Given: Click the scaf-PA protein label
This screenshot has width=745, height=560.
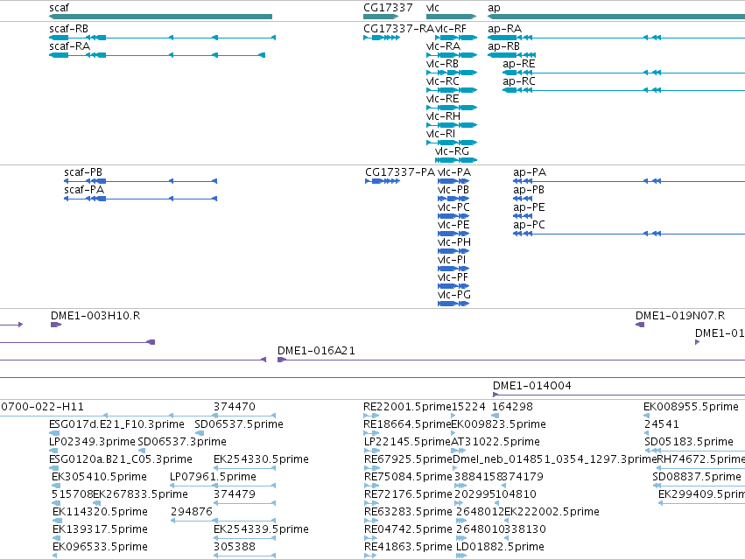Looking at the screenshot, I should pos(84,190).
